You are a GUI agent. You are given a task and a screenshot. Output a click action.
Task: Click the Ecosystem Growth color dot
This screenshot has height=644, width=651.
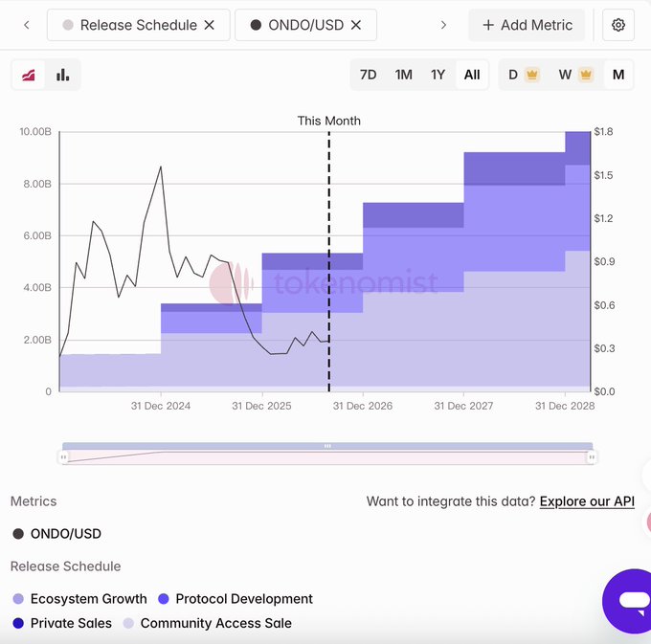click(x=18, y=599)
